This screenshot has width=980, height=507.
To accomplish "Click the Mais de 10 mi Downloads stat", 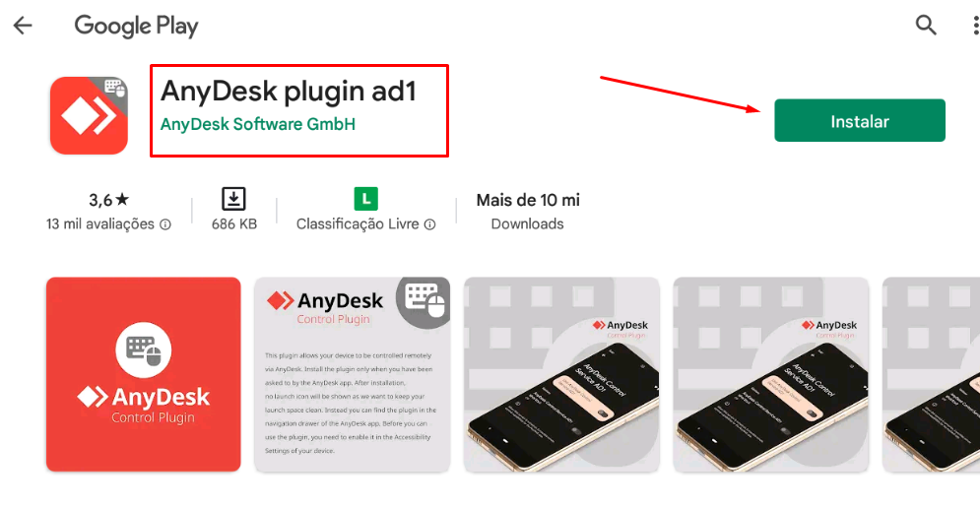I will pyautogui.click(x=528, y=212).
